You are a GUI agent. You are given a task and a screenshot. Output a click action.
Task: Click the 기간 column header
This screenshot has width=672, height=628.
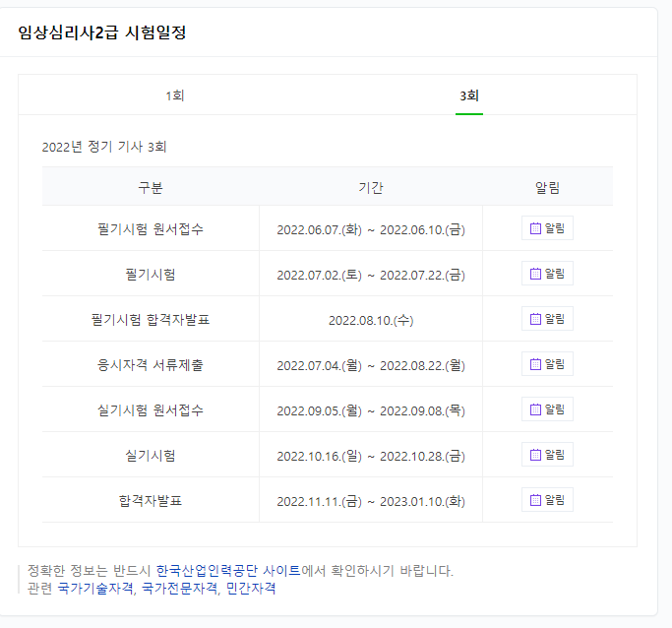[371, 188]
